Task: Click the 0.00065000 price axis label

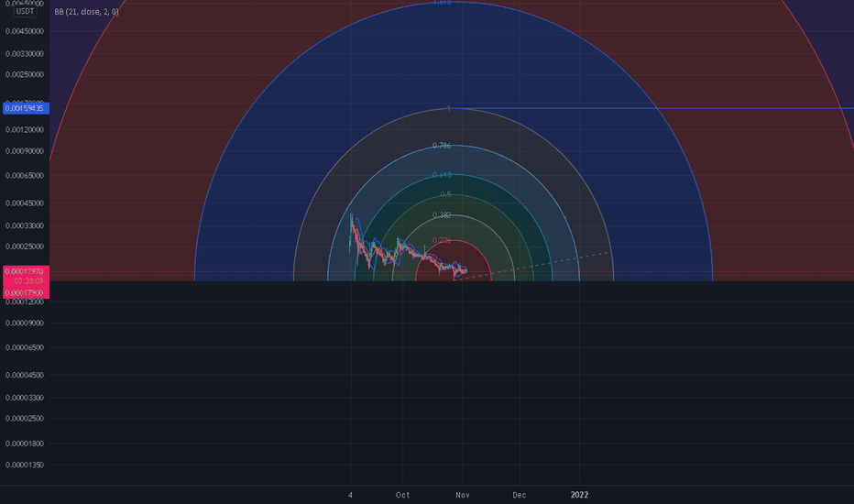Action: tap(25, 175)
